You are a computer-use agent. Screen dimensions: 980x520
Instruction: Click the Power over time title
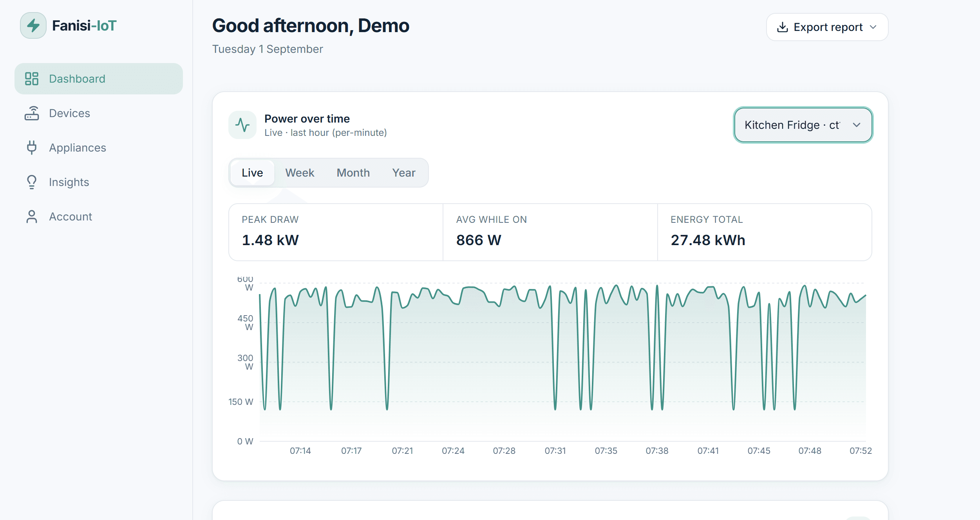click(x=307, y=119)
